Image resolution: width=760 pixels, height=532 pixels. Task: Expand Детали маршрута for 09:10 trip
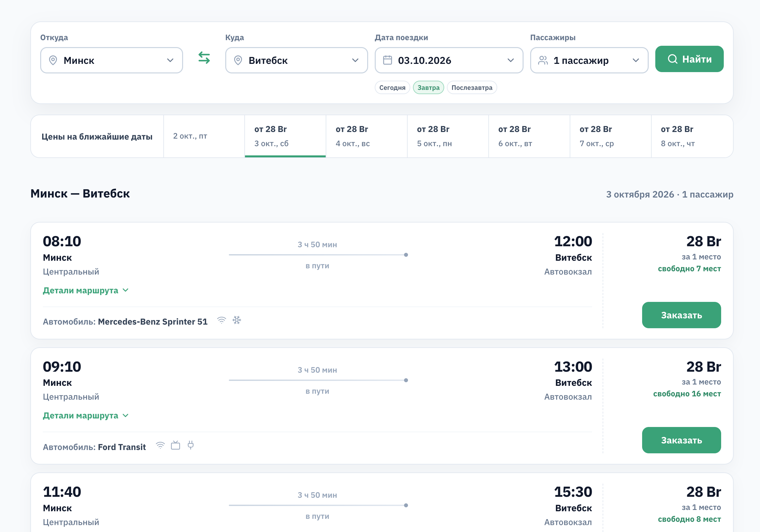pos(86,415)
